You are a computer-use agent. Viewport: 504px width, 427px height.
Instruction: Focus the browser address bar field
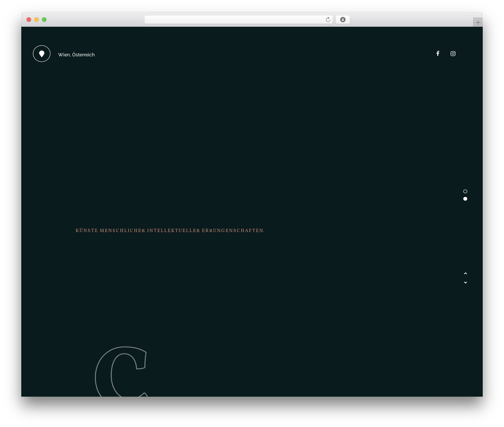[238, 20]
